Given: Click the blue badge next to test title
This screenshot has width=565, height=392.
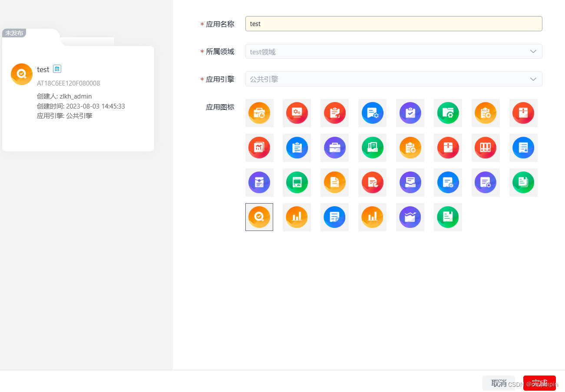Looking at the screenshot, I should pos(56,69).
